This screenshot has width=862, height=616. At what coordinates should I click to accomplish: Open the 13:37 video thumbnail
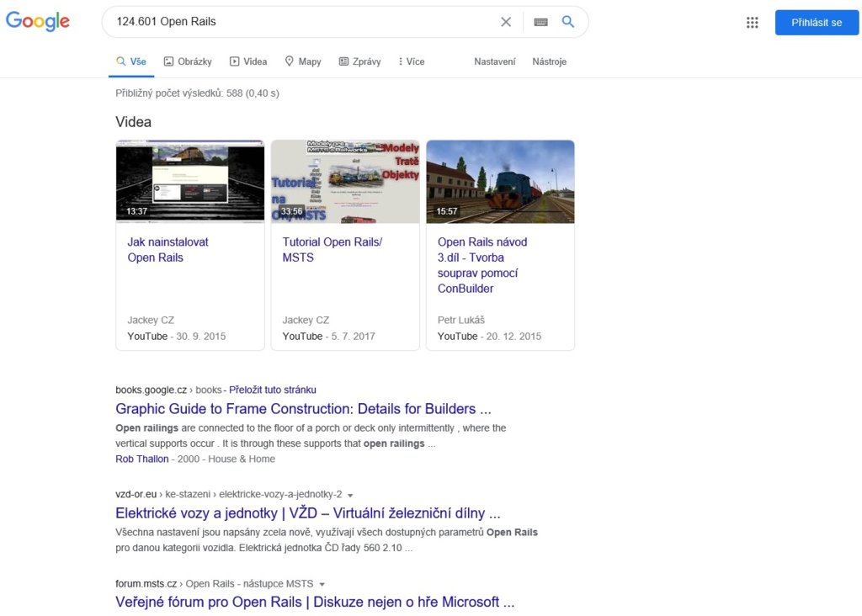pyautogui.click(x=190, y=181)
